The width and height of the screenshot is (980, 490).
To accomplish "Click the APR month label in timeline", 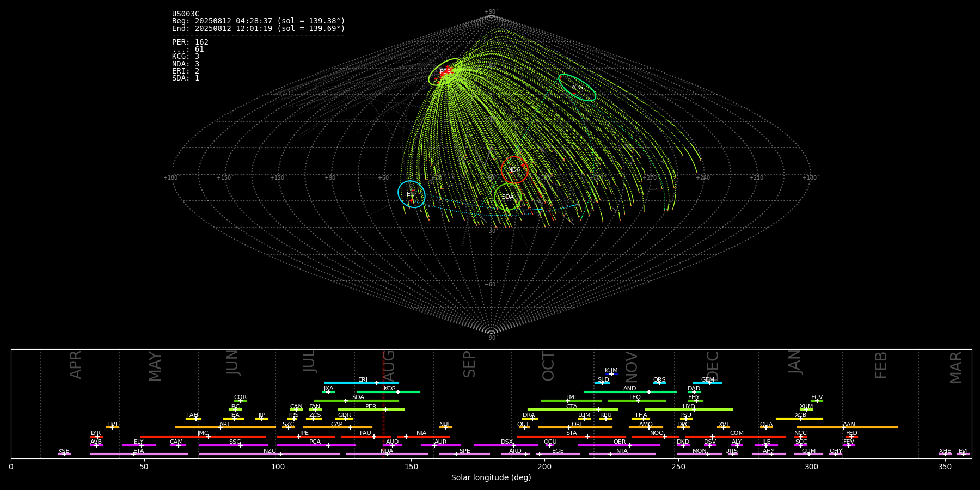I will pos(76,365).
